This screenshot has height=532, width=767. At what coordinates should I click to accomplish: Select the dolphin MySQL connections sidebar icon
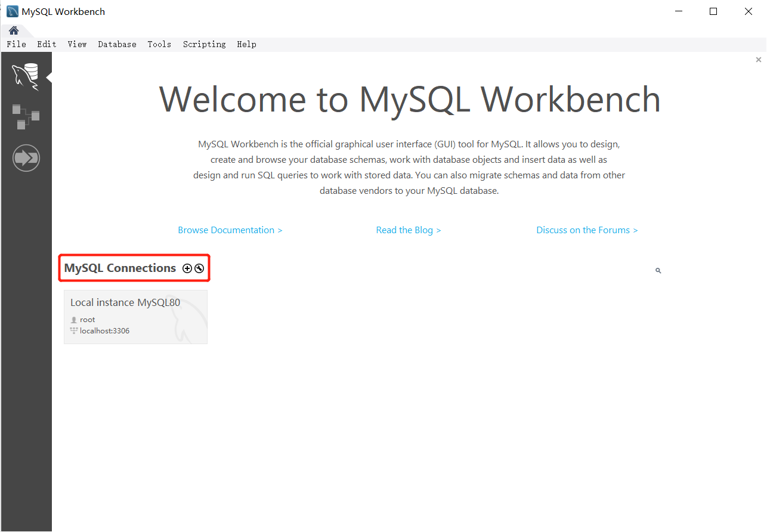(x=26, y=77)
